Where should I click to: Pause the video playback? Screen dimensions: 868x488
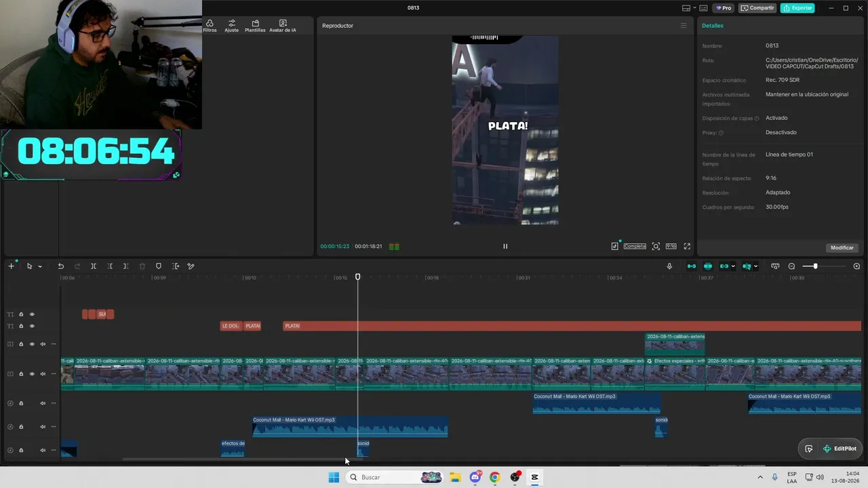505,247
